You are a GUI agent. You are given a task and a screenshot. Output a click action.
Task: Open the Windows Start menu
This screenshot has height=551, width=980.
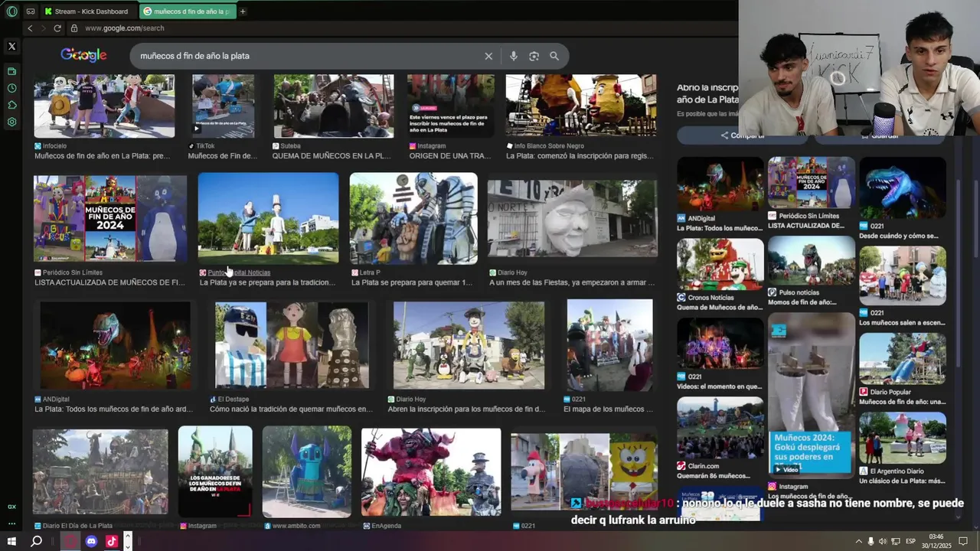coord(11,541)
